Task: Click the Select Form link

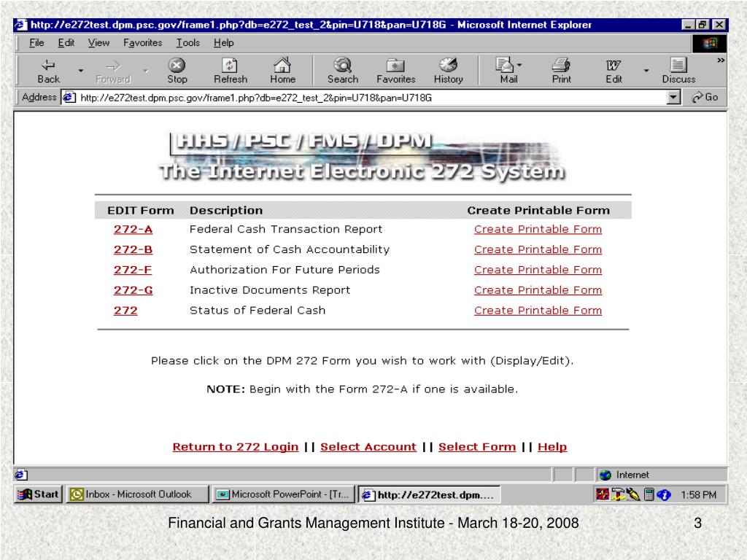Action: pos(477,447)
